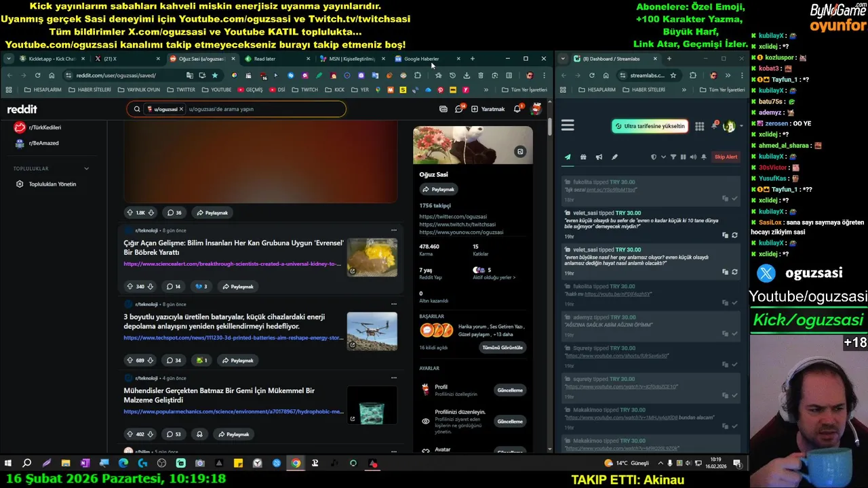Select Streamlabs pen icon tab

[x=614, y=157]
